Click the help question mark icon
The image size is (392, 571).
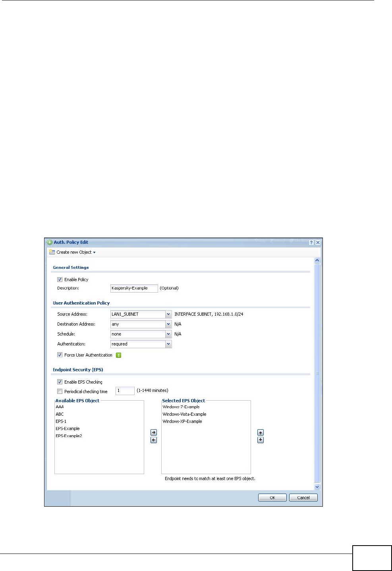tap(311, 242)
